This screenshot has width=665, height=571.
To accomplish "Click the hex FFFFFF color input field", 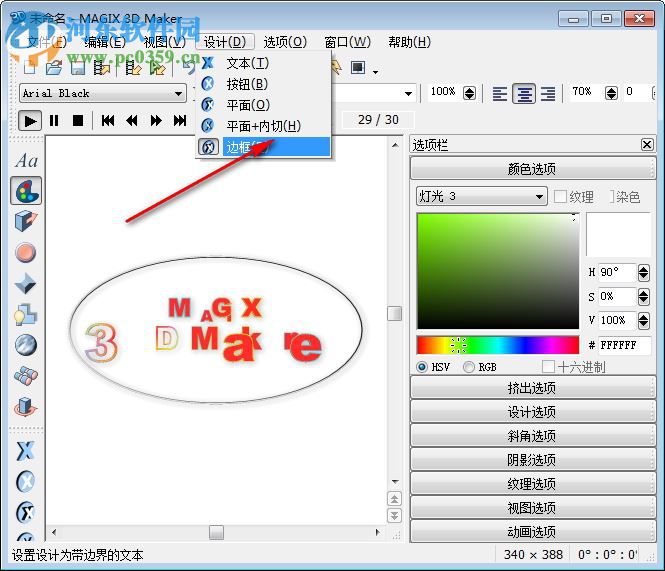I will (x=624, y=345).
